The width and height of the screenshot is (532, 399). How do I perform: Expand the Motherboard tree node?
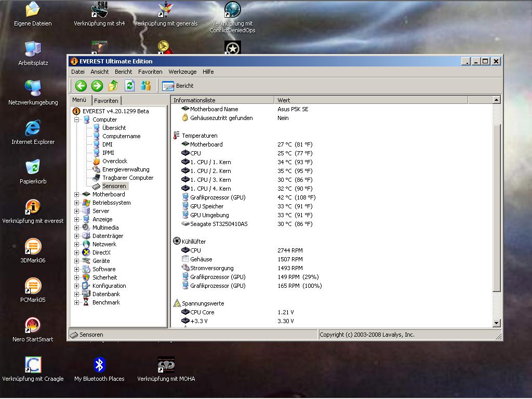click(77, 195)
